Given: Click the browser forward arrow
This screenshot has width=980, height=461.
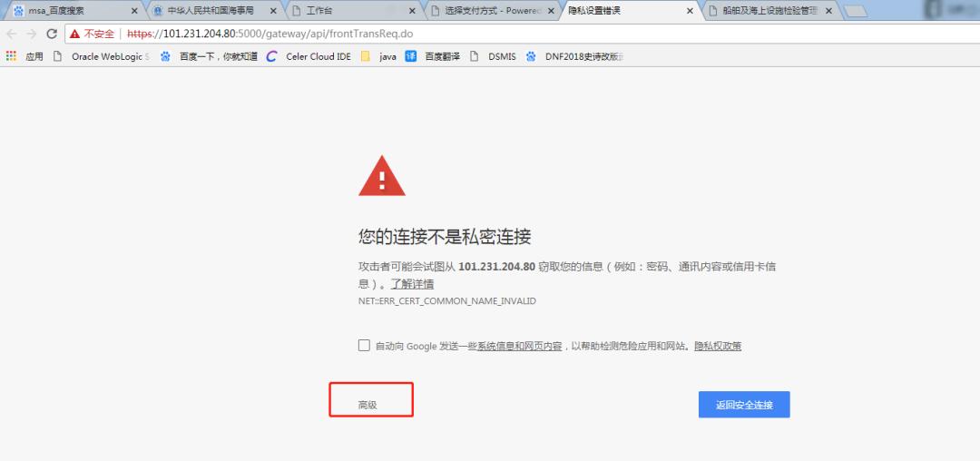Looking at the screenshot, I should (32, 34).
